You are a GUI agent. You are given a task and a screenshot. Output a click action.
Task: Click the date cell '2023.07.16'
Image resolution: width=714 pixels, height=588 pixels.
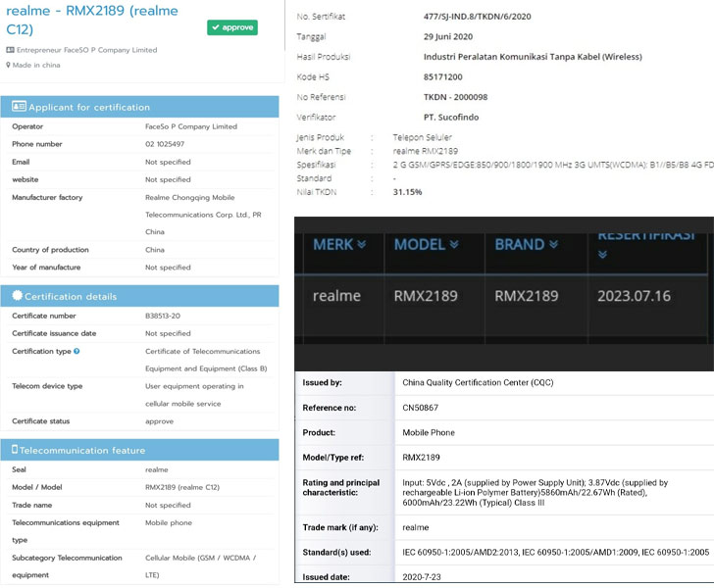(x=634, y=296)
